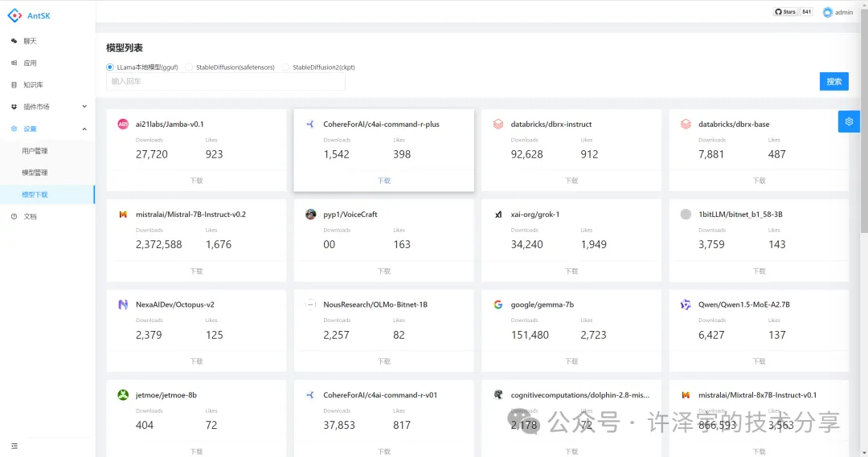Image resolution: width=868 pixels, height=457 pixels.
Task: Collapse sidebar using bottom menu icon
Action: click(14, 446)
